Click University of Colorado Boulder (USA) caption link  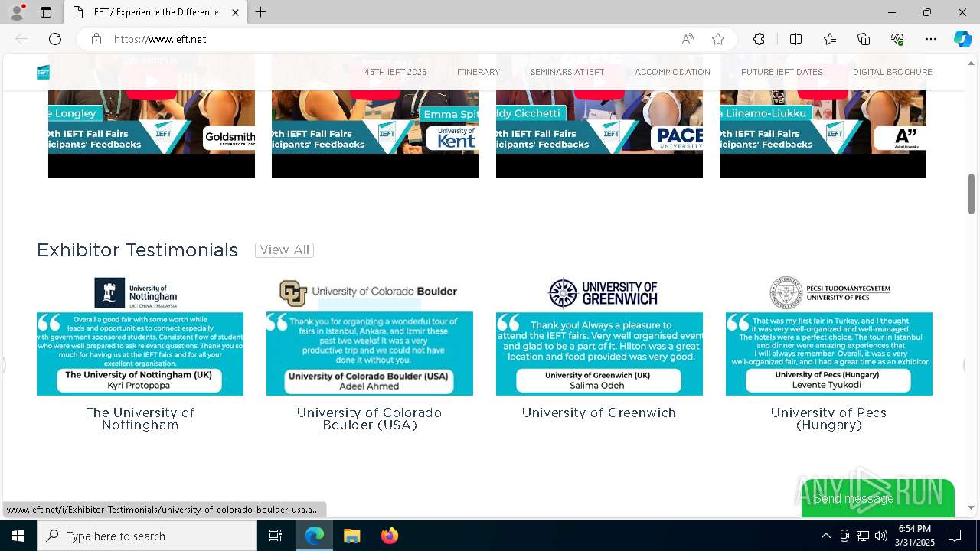pyautogui.click(x=370, y=419)
